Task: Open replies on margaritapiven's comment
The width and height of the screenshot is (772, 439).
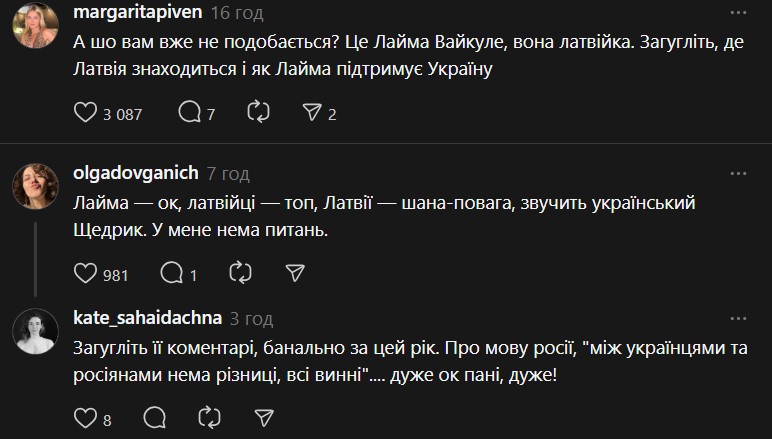Action: tap(189, 113)
